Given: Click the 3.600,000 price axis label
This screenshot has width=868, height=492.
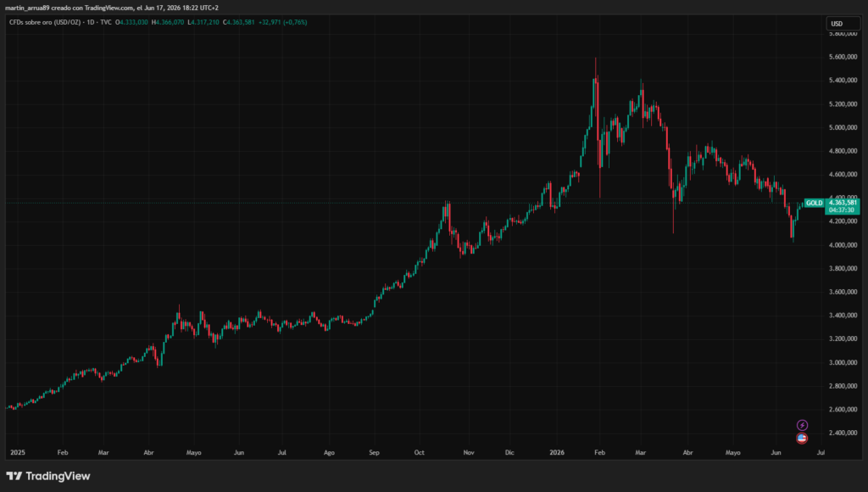Looking at the screenshot, I should pyautogui.click(x=843, y=292).
